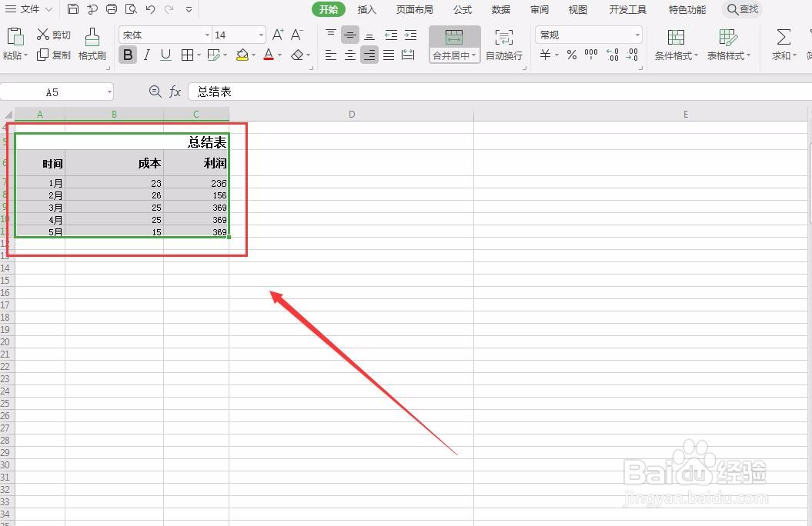Click the distributed alignment icon
Image resolution: width=812 pixels, height=526 pixels.
(408, 55)
